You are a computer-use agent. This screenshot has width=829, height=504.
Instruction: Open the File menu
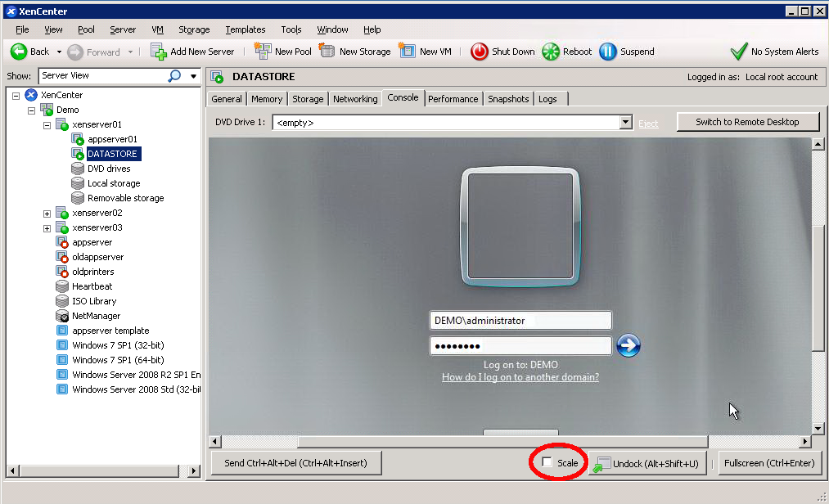coord(22,29)
